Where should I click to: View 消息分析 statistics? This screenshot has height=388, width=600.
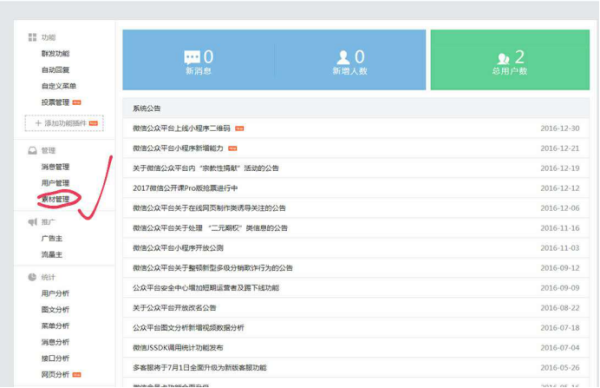point(55,342)
